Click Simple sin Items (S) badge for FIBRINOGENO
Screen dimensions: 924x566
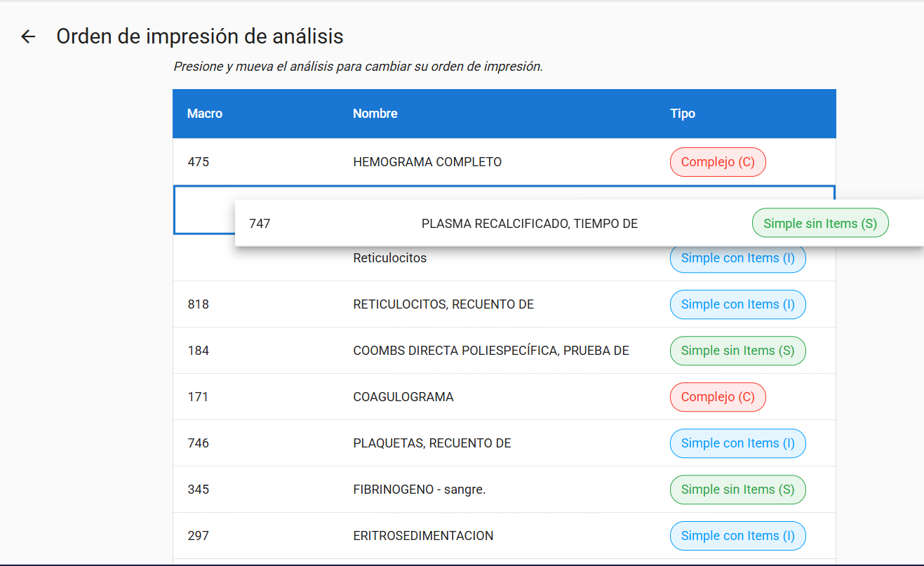tap(738, 490)
